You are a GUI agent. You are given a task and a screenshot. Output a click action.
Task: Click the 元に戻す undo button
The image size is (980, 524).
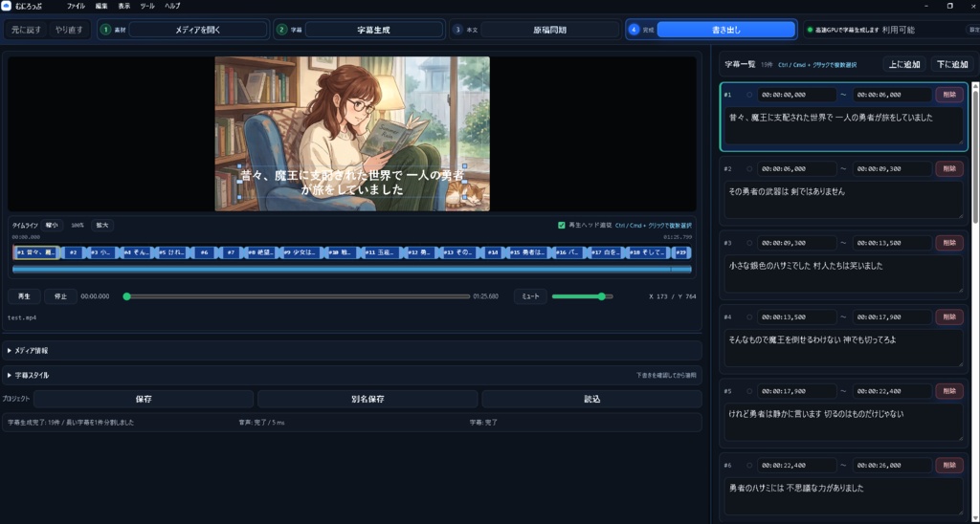[x=26, y=30]
